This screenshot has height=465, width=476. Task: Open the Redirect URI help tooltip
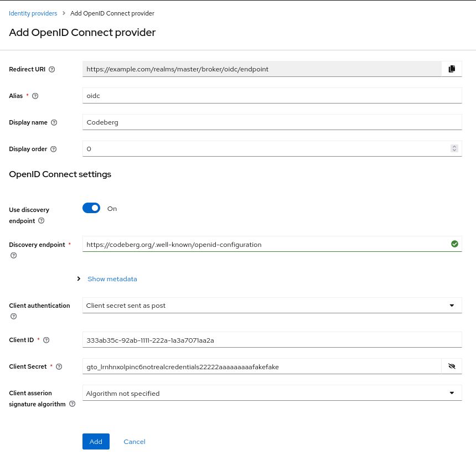point(51,69)
